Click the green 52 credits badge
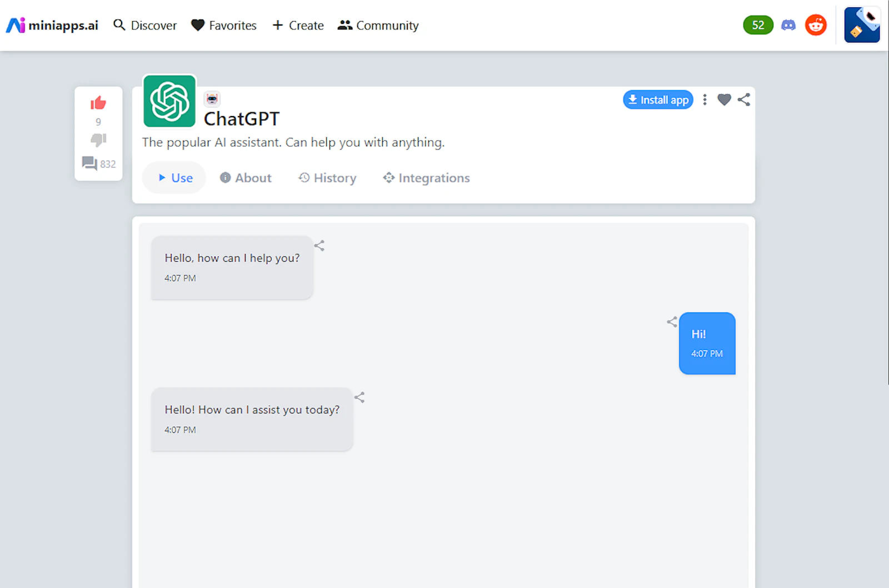The width and height of the screenshot is (889, 588). coord(758,25)
